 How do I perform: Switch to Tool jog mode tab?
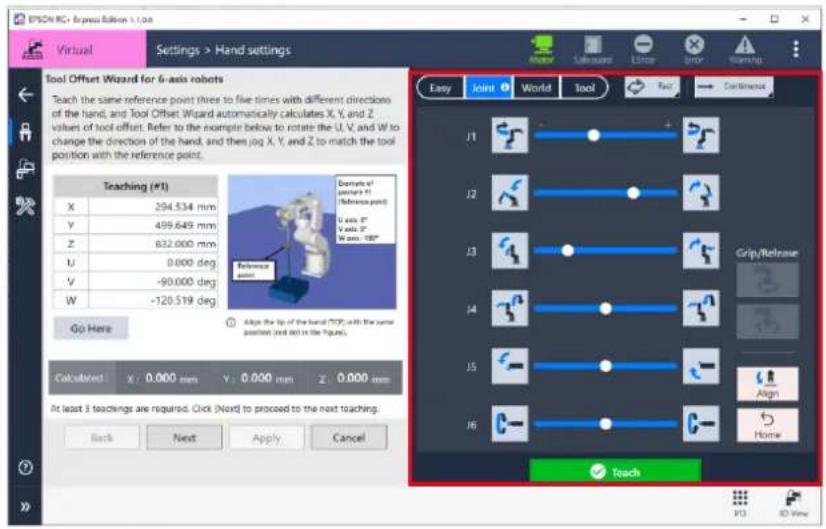click(584, 88)
